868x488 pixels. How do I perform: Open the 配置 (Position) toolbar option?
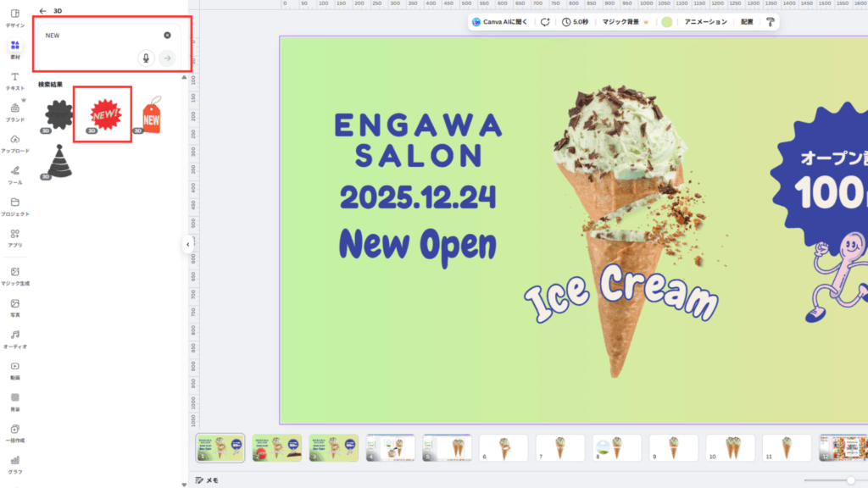pyautogui.click(x=746, y=22)
